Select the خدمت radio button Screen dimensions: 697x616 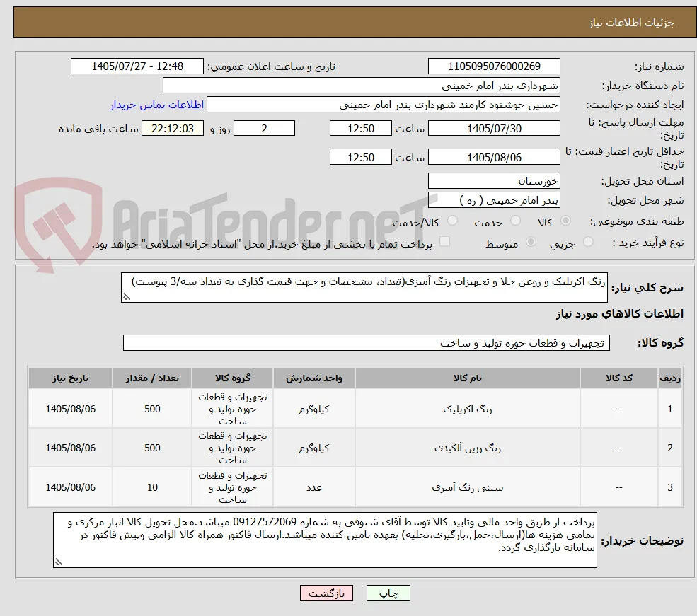pyautogui.click(x=515, y=221)
